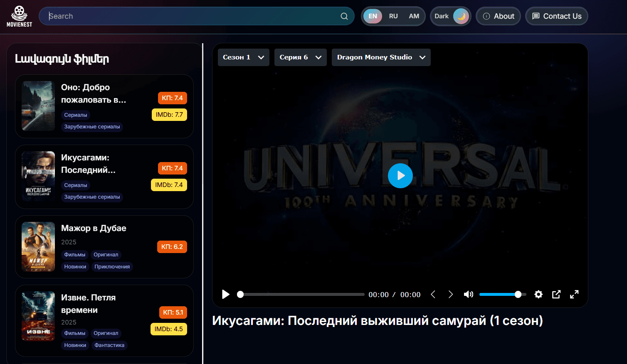The width and height of the screenshot is (627, 364).
Task: Open the Сезон 1 dropdown
Action: (243, 57)
